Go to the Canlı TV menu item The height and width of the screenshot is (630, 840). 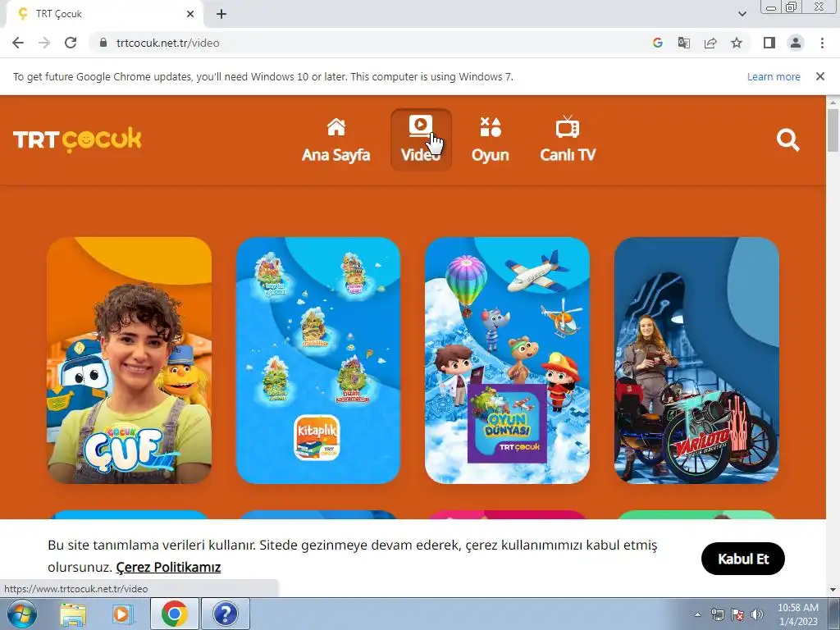568,139
